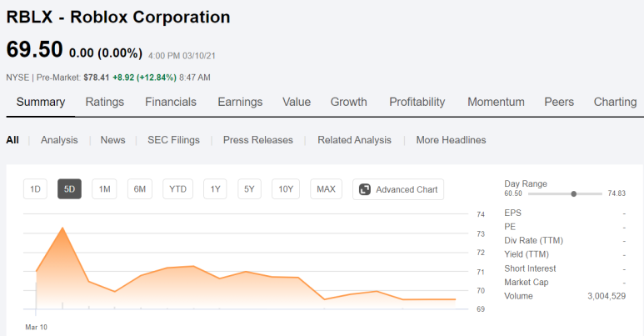Open the Advanced Chart expand icon
644x336 pixels.
click(x=365, y=189)
